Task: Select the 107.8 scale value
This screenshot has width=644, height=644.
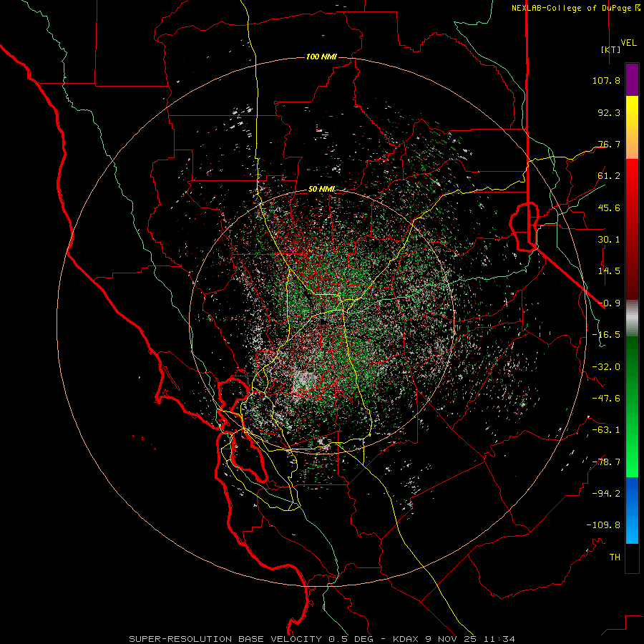Action: click(x=606, y=80)
